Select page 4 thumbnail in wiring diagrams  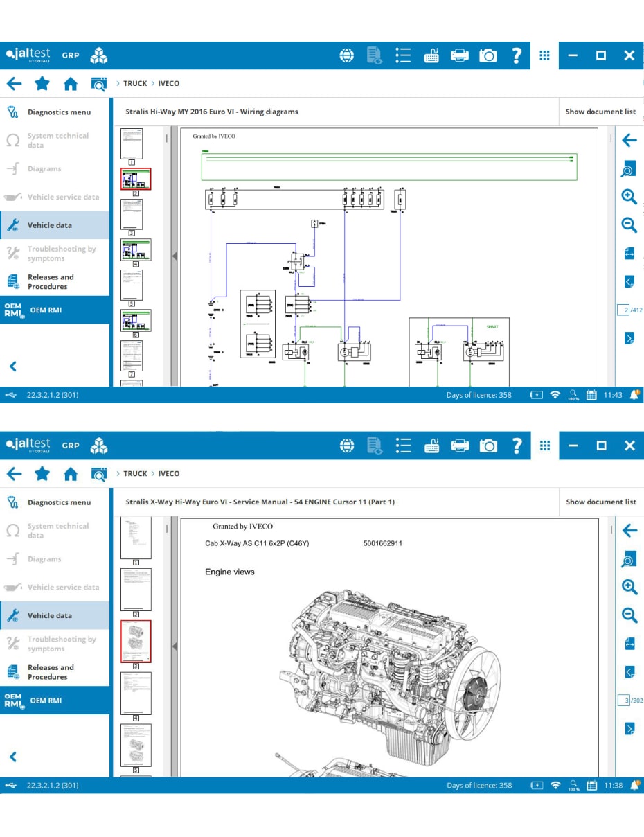136,249
